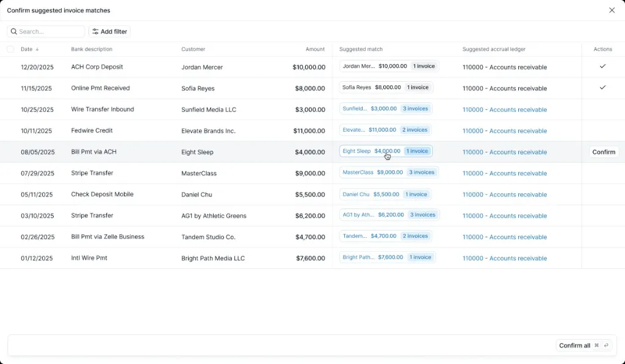Open Daniel Chu $5,500.00 suggested match
The height and width of the screenshot is (364, 625).
(385, 194)
